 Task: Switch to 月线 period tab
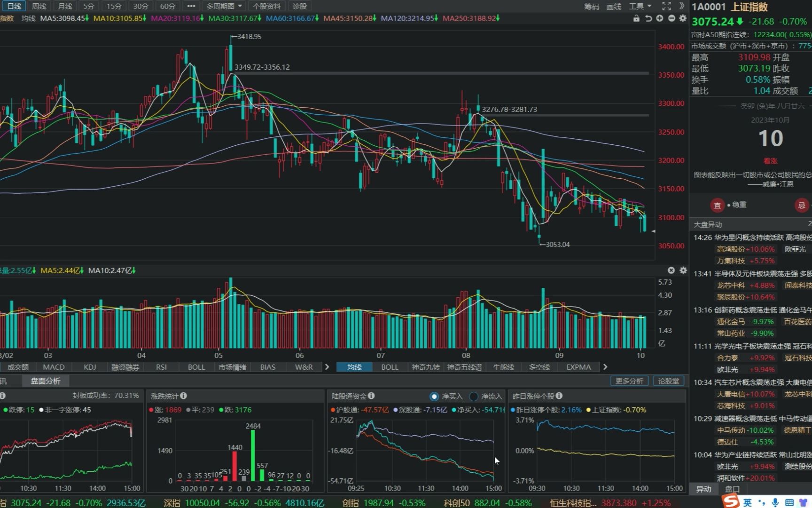pos(65,6)
